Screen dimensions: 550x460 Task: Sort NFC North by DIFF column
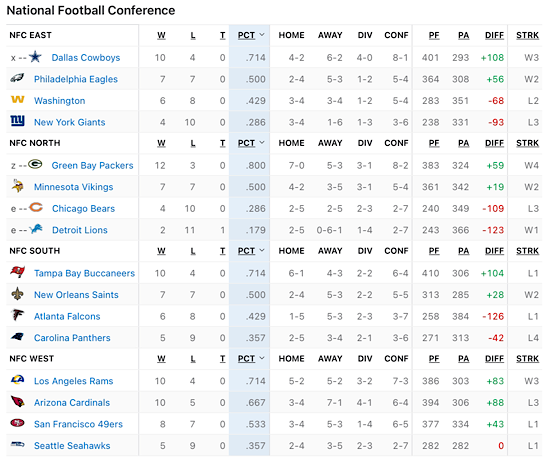[495, 143]
